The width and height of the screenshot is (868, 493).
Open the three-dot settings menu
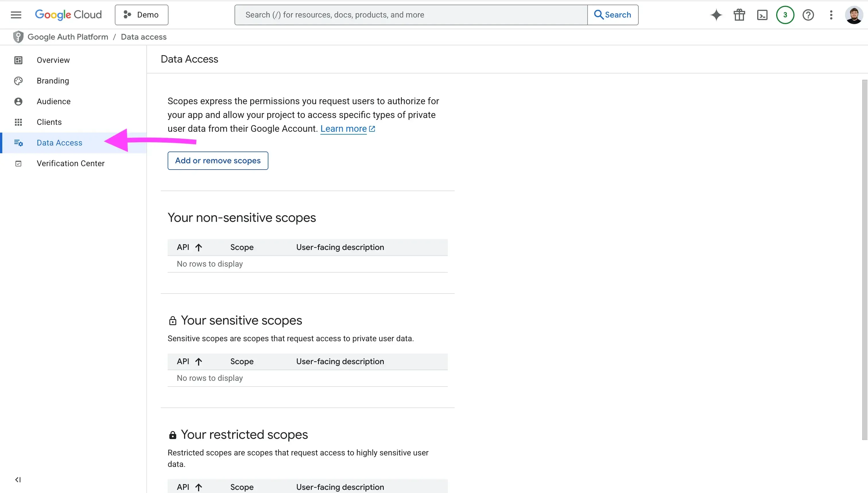[x=831, y=15]
